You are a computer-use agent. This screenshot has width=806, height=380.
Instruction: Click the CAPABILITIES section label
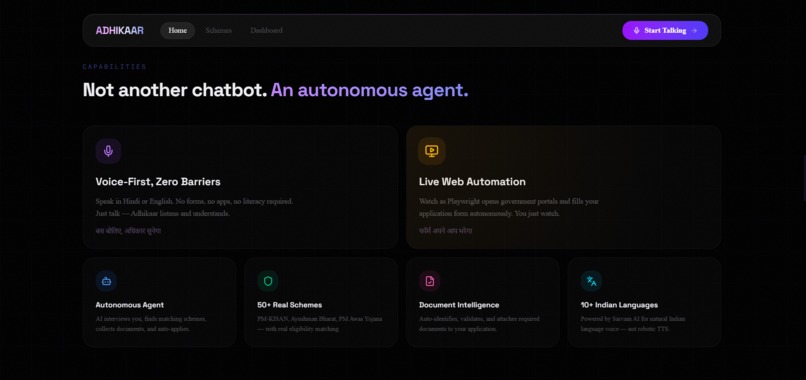tap(115, 67)
